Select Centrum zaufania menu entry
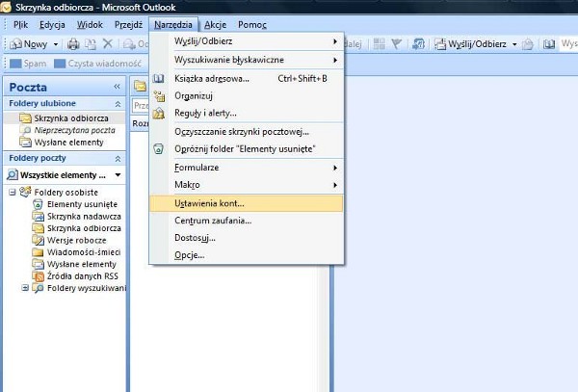Image resolution: width=578 pixels, height=392 pixels. click(247, 221)
